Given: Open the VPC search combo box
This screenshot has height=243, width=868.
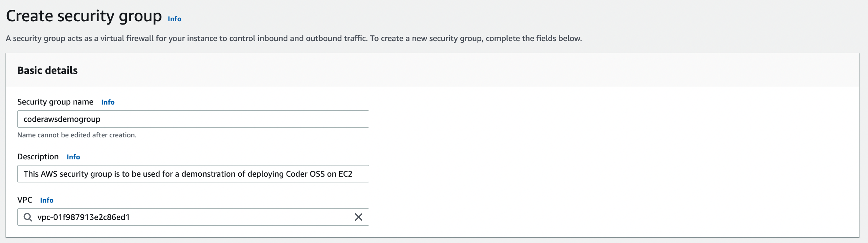Looking at the screenshot, I should 193,217.
